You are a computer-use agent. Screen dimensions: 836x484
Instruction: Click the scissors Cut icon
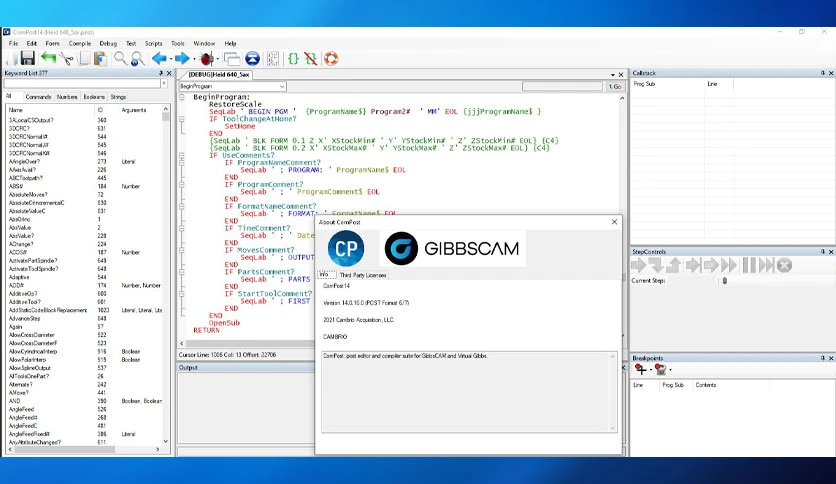click(67, 59)
